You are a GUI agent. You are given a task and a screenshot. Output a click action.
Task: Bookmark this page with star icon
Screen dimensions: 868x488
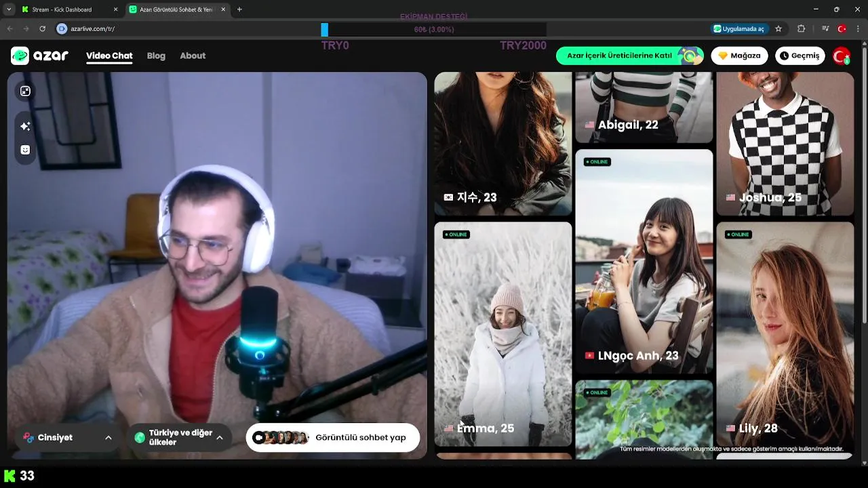pyautogui.click(x=778, y=28)
